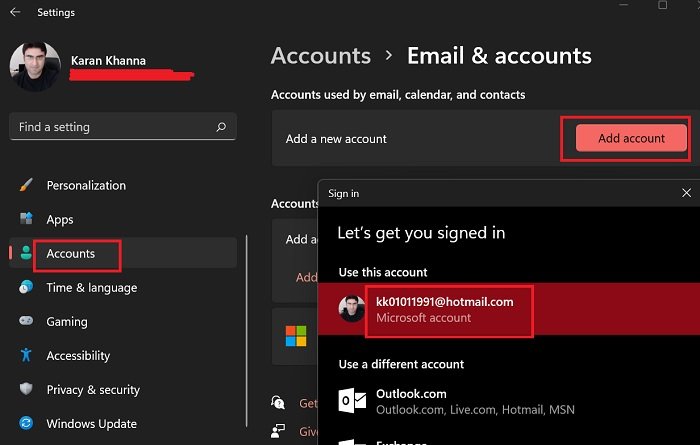Open Windows Update settings
This screenshot has height=445, width=700.
(x=92, y=424)
